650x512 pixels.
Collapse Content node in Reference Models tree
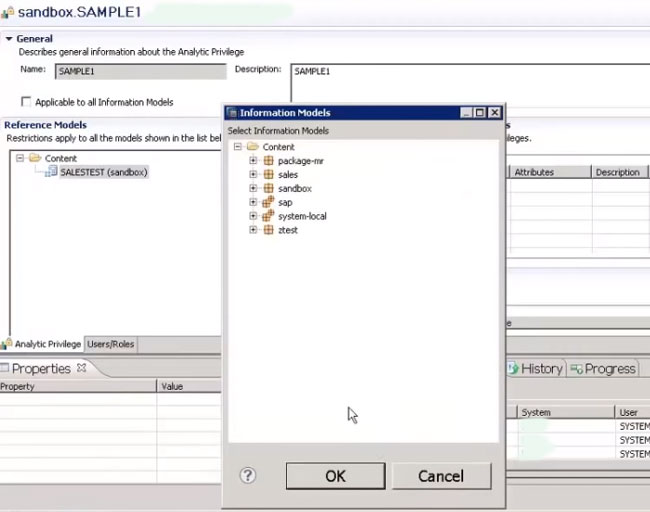(x=20, y=158)
